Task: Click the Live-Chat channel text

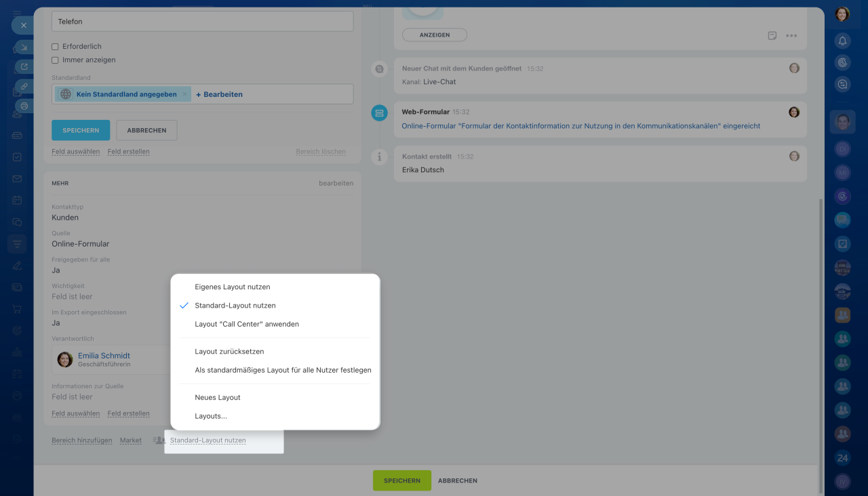Action: pos(439,82)
